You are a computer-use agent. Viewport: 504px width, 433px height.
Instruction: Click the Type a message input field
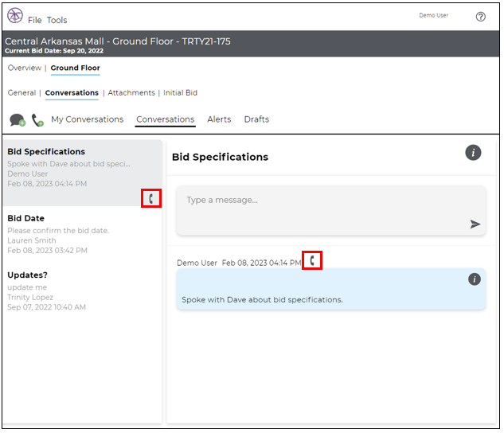(331, 210)
